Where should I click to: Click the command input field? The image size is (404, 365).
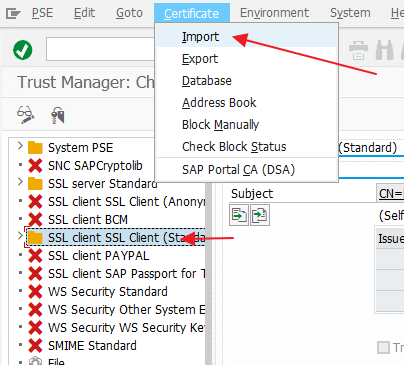[x=100, y=49]
